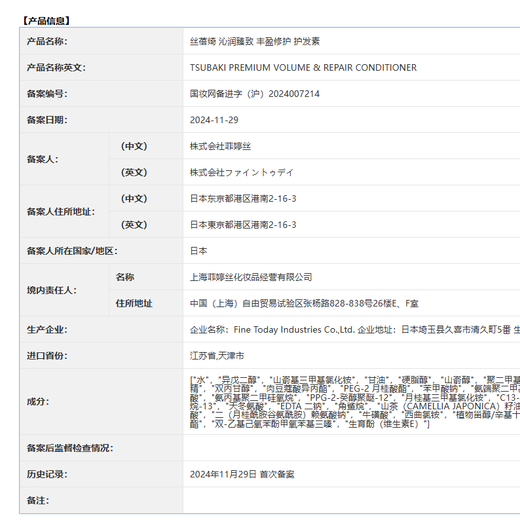The image size is (520, 520).
Task: Click TSUBAKI PREMIUM VOLUME & REPAIR CONDITIONER text
Action: (x=303, y=68)
